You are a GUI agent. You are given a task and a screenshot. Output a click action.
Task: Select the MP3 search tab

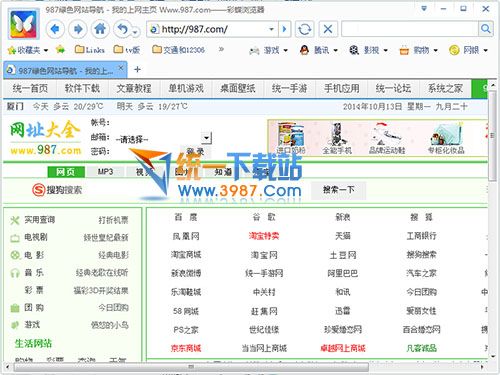(x=105, y=172)
